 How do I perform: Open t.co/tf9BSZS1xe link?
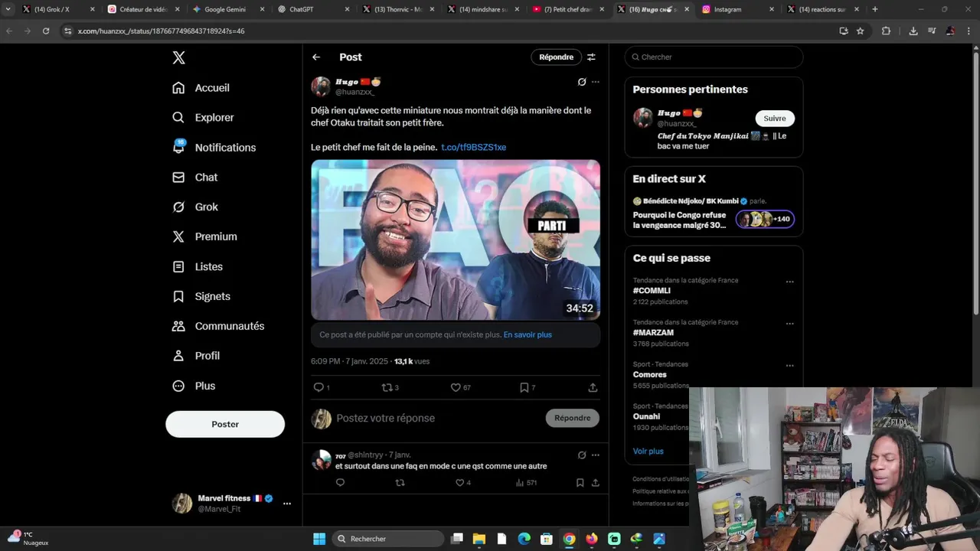473,147
